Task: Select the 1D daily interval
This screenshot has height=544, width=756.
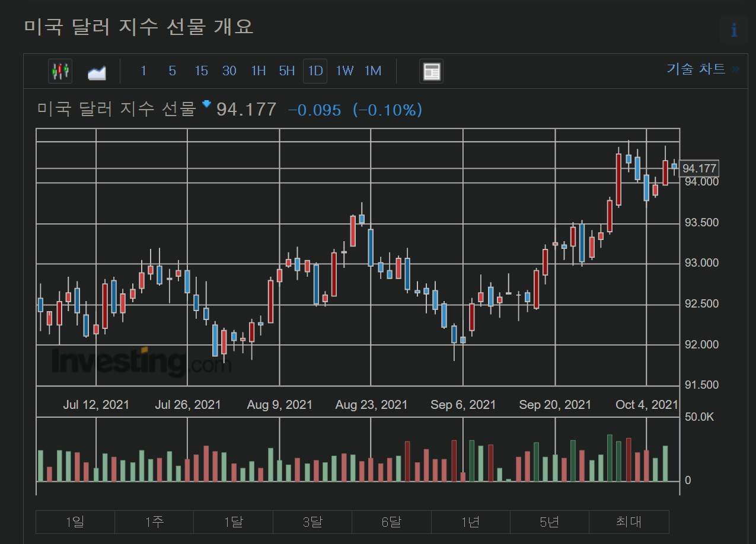Action: 315,71
